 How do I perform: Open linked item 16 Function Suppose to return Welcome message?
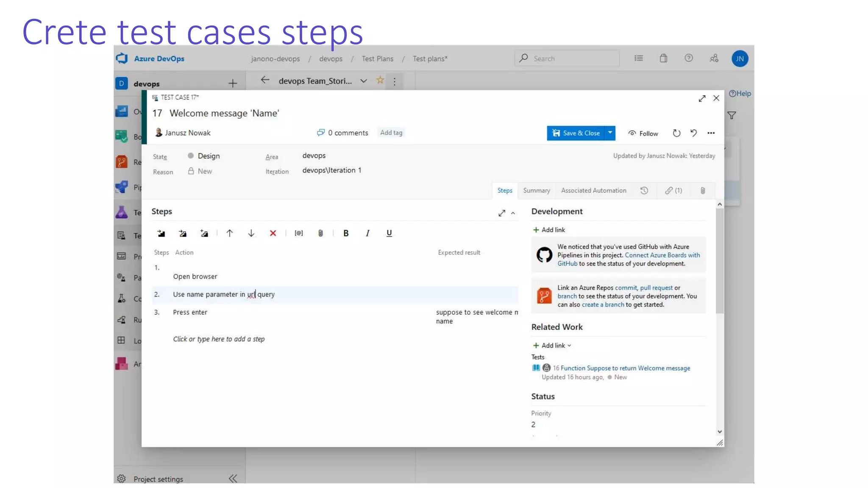(625, 368)
